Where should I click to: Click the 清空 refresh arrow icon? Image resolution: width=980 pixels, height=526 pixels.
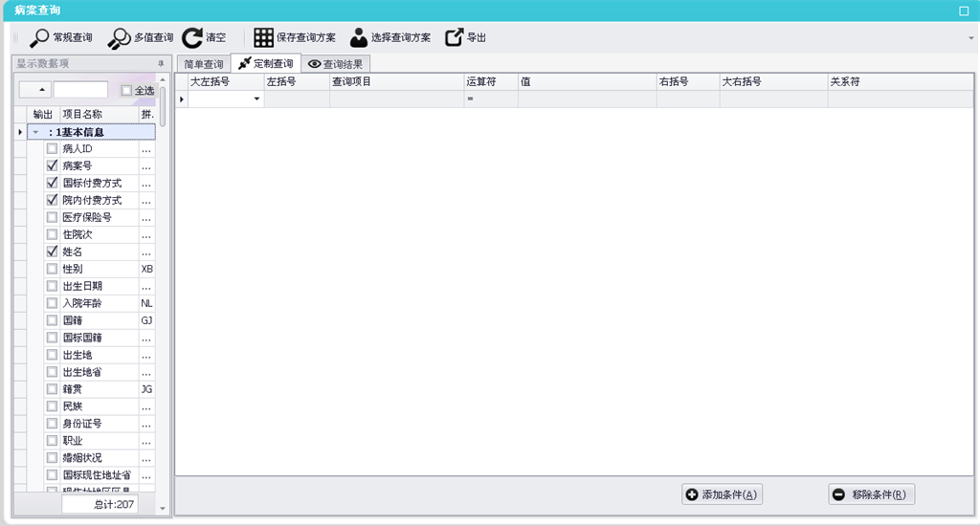(x=192, y=37)
